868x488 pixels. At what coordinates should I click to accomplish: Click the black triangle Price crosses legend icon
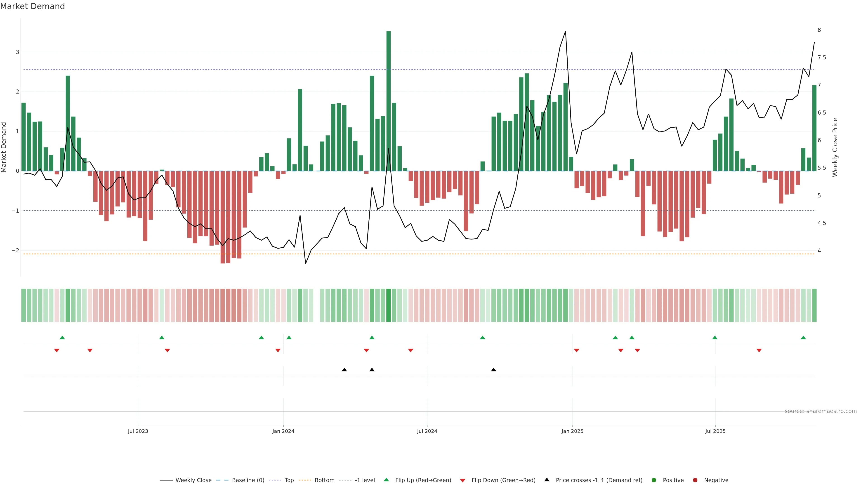tap(547, 480)
